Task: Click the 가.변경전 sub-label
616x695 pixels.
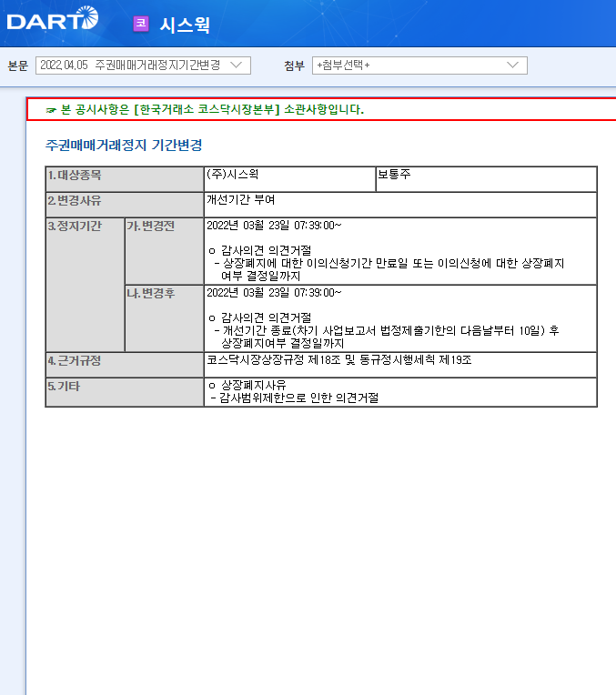Action: pos(165,251)
